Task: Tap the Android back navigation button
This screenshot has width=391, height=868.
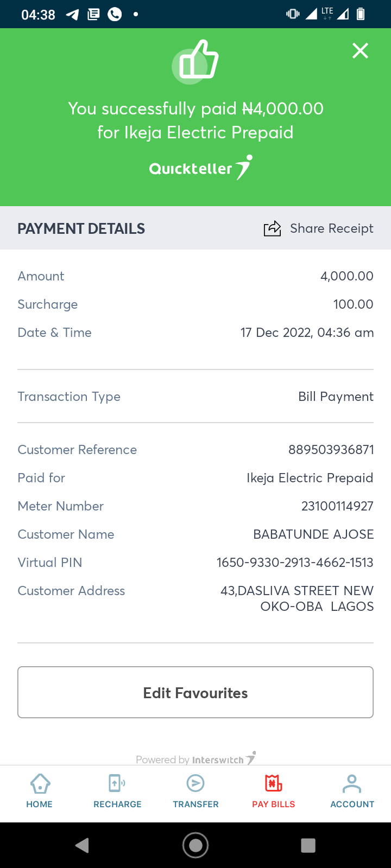Action: tap(83, 845)
